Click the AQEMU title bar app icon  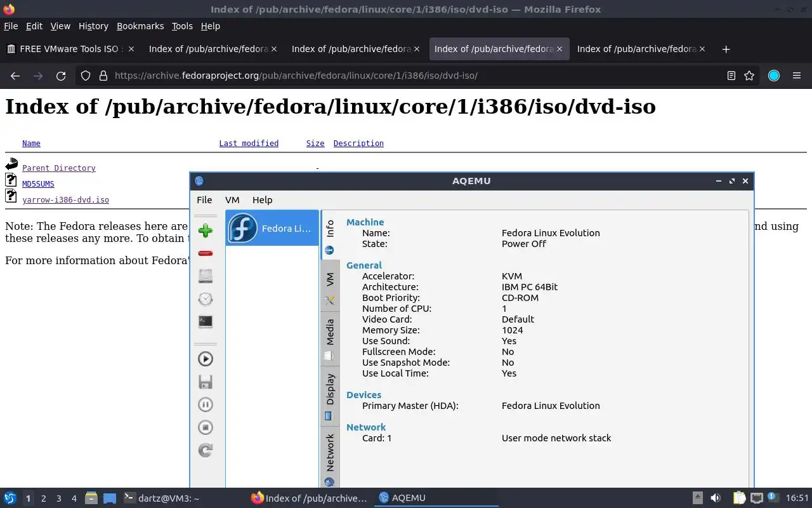(199, 181)
